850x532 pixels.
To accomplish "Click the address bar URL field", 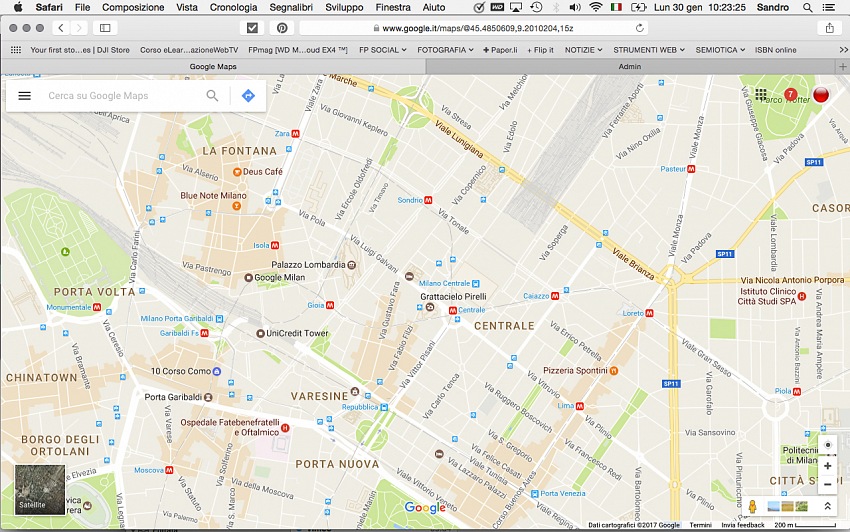I will click(473, 28).
